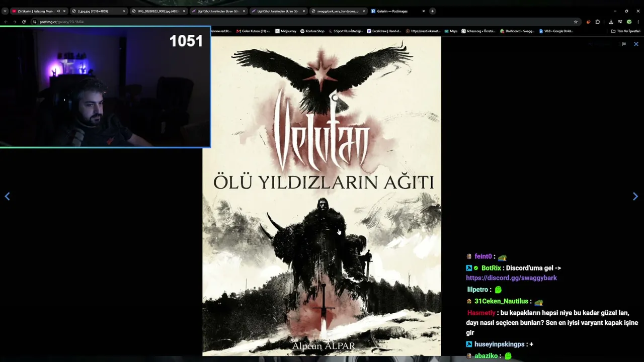644x362 pixels.
Task: Flag this image with the flag icon
Action: [624, 44]
